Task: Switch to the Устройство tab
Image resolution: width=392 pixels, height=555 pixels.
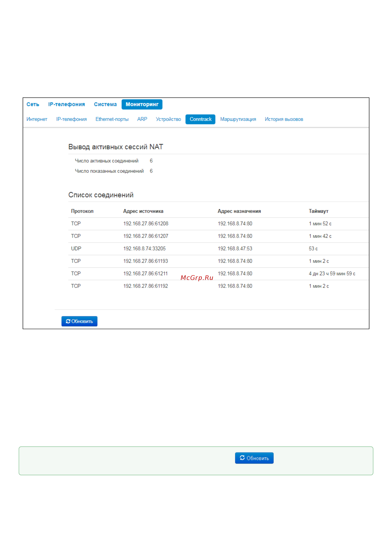Action: (x=168, y=119)
